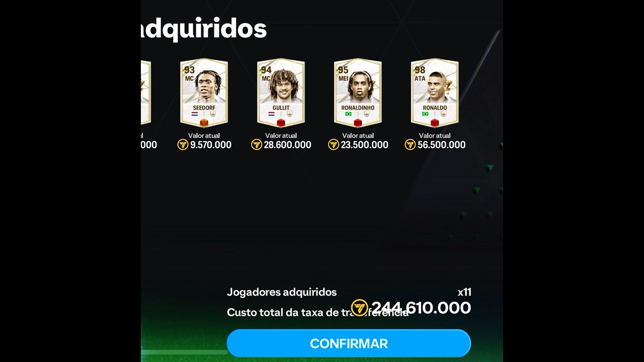Screen dimensions: 644x362
Task: Click the Jogadores adquiridos x11 count
Action: pos(464,292)
